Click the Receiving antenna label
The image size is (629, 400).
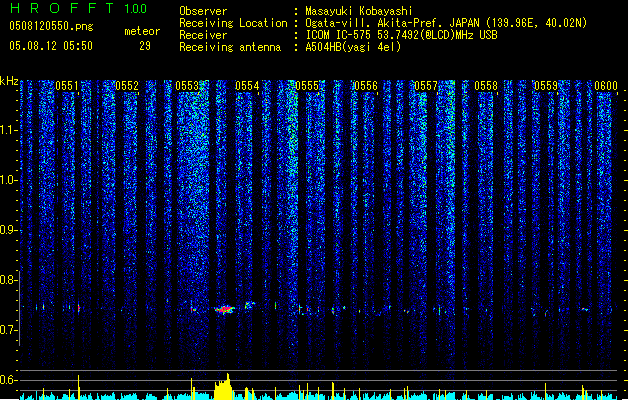point(230,47)
